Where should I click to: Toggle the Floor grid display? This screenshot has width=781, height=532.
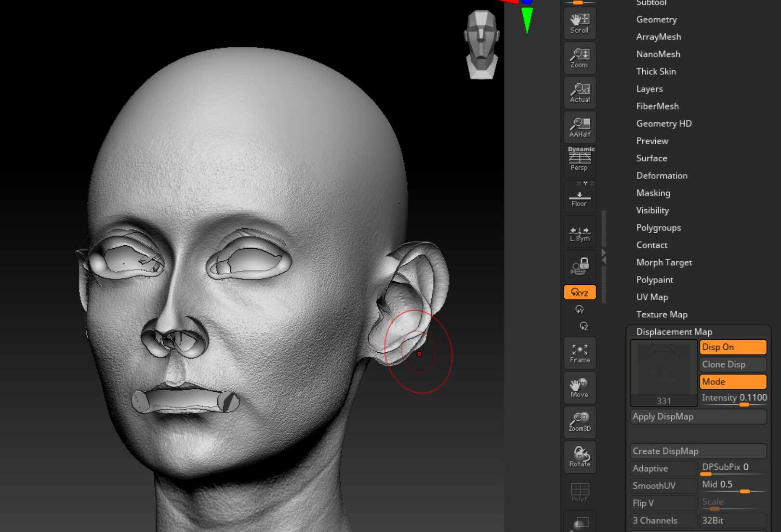tap(580, 196)
